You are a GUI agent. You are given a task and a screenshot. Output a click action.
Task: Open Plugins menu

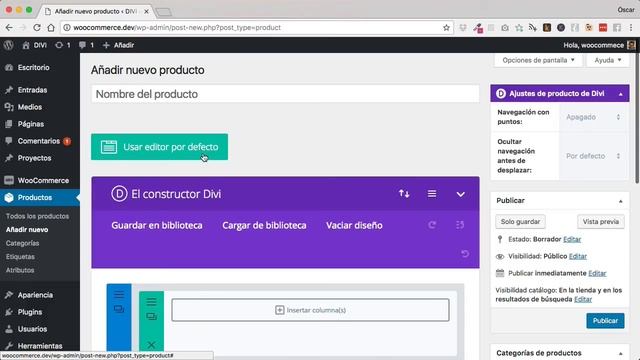click(30, 312)
